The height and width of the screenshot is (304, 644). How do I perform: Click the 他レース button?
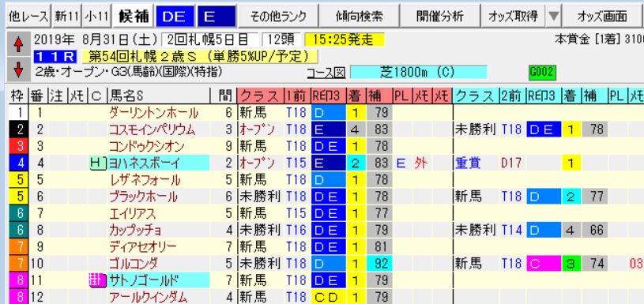click(x=28, y=17)
